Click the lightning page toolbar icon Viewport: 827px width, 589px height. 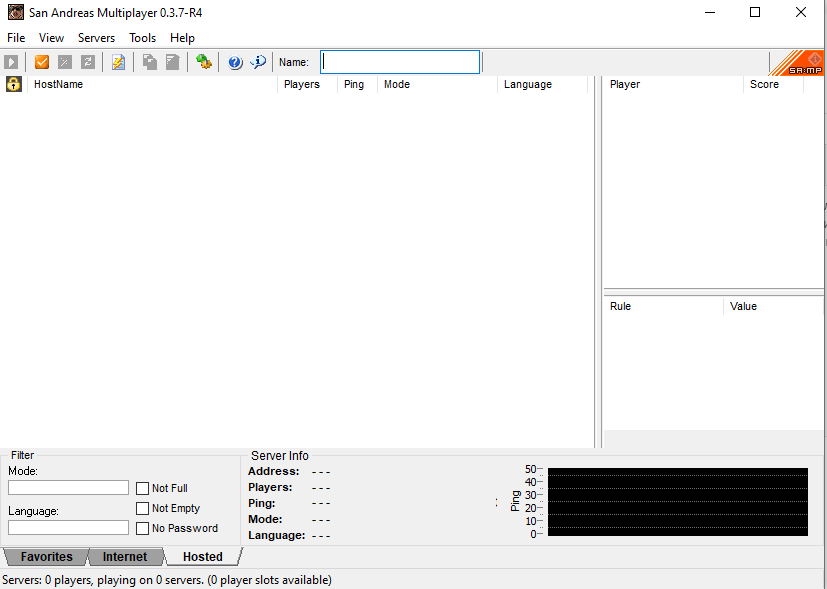click(x=118, y=62)
